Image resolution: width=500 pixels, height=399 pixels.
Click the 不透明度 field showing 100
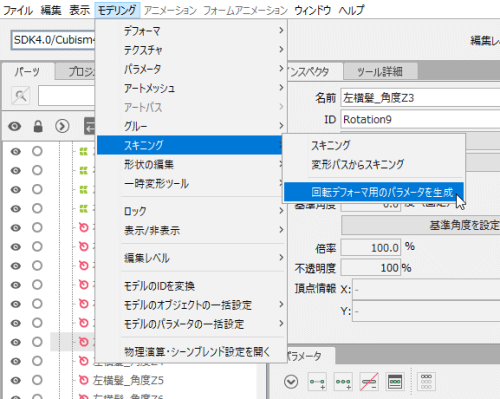371,268
